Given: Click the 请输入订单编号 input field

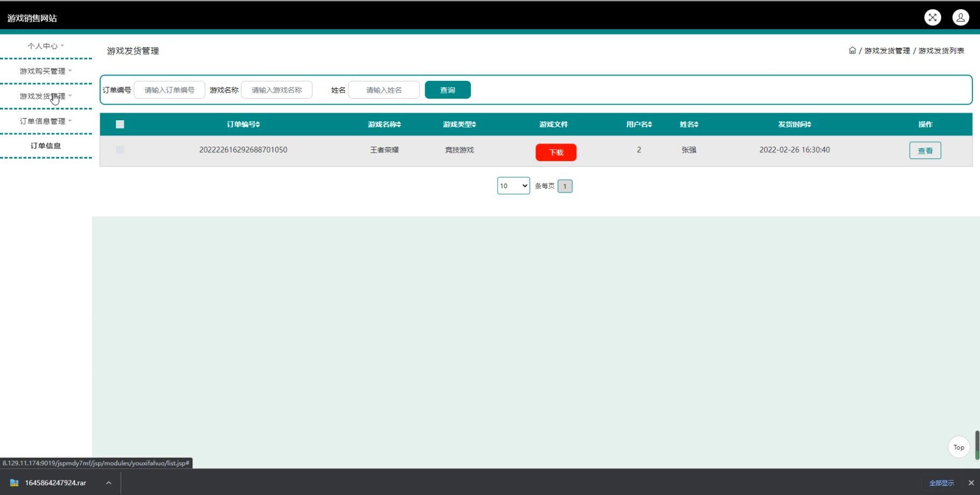Looking at the screenshot, I should [169, 90].
